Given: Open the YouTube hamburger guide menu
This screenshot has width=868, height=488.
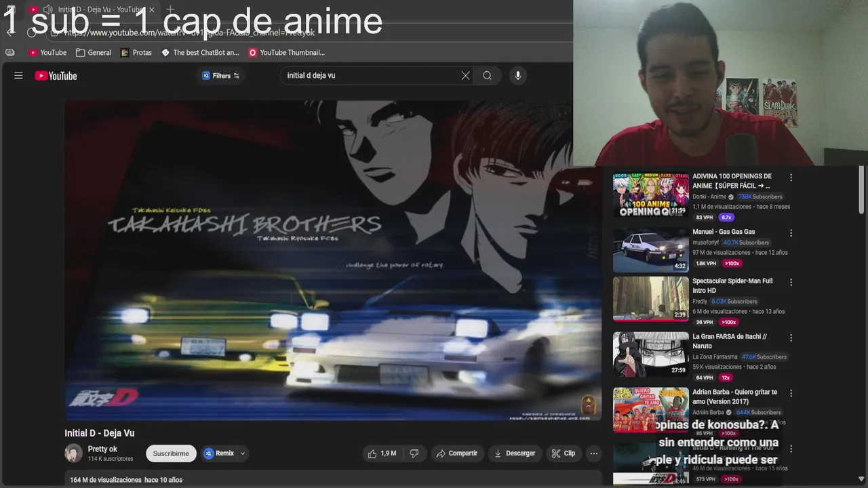Looking at the screenshot, I should click(x=18, y=76).
